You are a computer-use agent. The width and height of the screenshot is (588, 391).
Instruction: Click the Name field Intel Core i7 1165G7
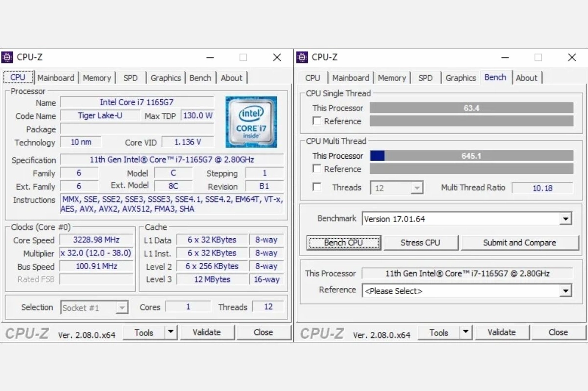[137, 102]
